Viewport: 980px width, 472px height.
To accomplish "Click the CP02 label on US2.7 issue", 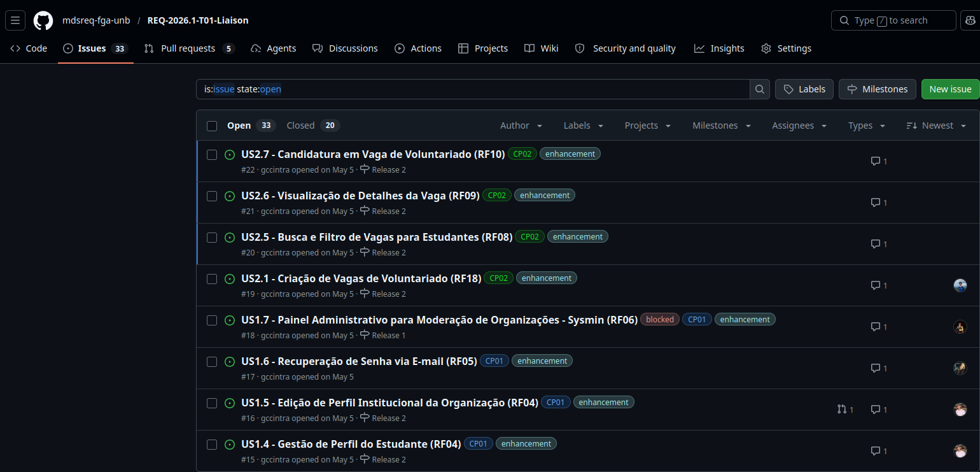I will point(522,154).
